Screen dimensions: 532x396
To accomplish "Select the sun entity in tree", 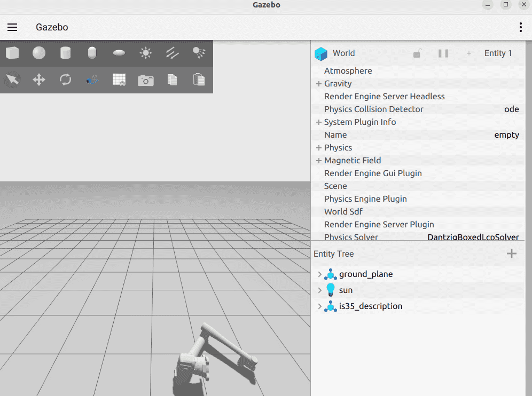I will click(346, 290).
